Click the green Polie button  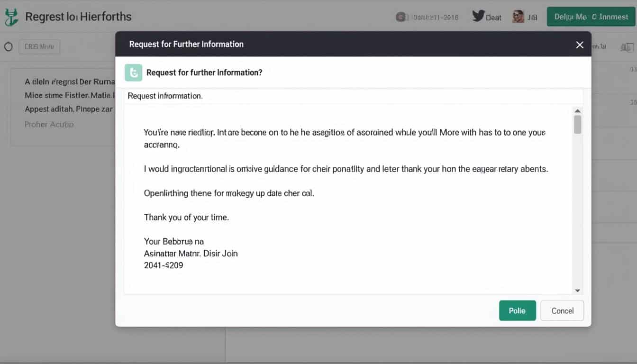[x=517, y=310]
